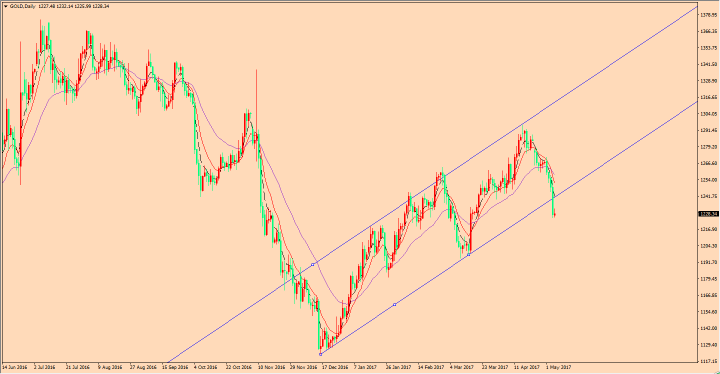The height and width of the screenshot is (374, 720).
Task: Click the 14 Feb 2017 date label
Action: (x=431, y=368)
